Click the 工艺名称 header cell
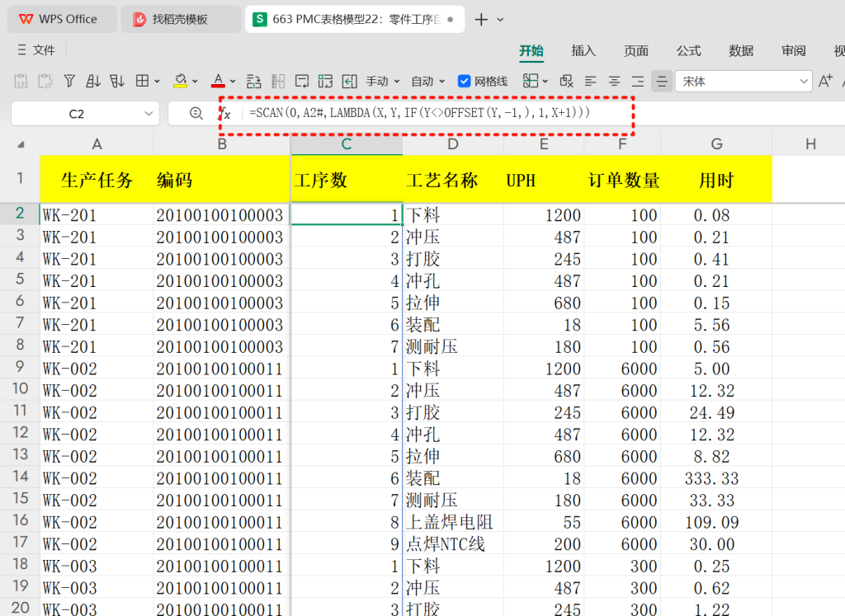 pos(453,179)
